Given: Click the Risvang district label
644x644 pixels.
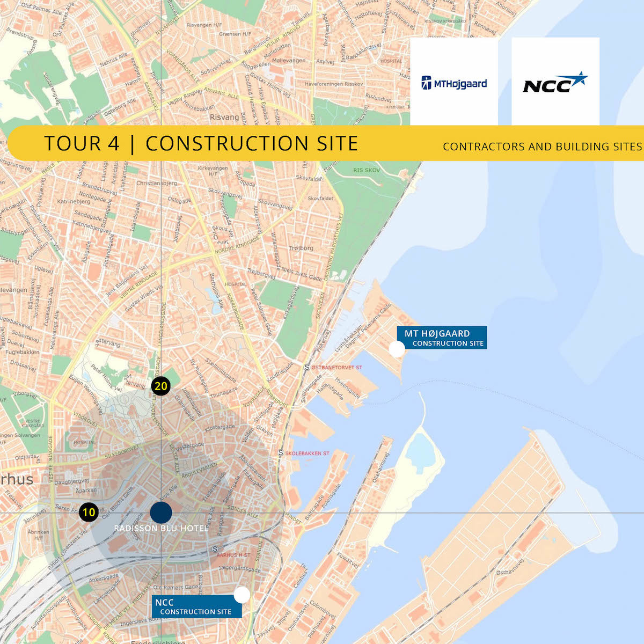Looking at the screenshot, I should point(224,117).
